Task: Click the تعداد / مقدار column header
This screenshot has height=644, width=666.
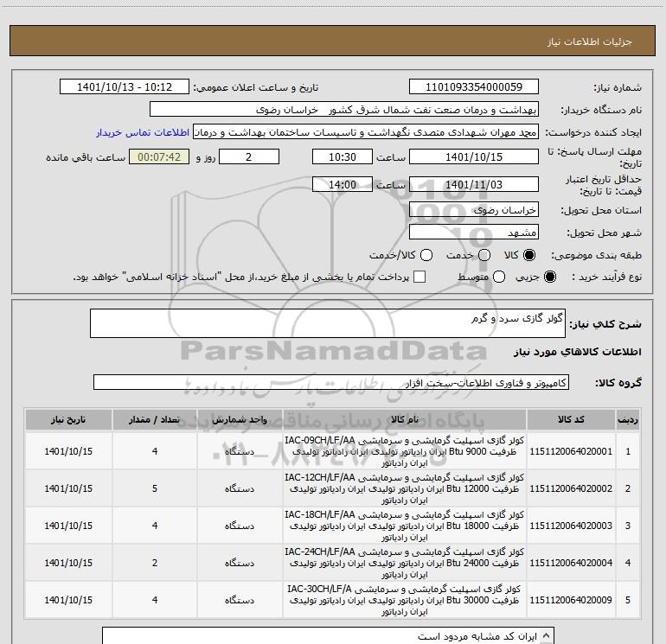Action: point(155,419)
